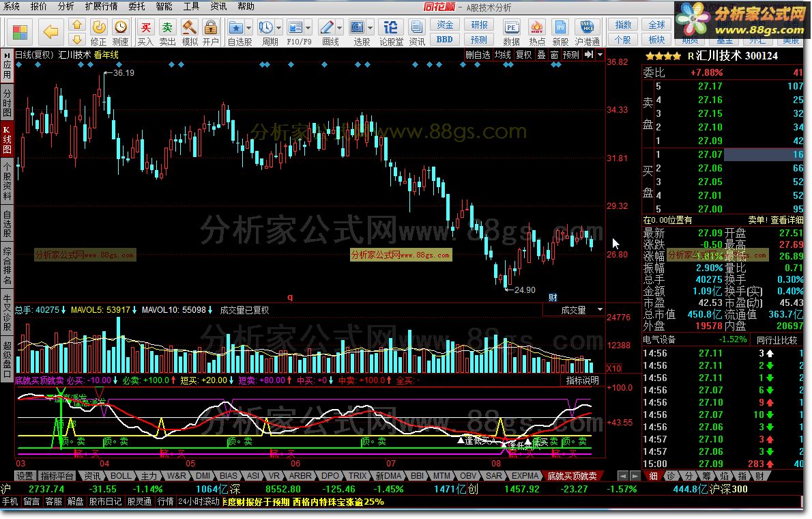The image size is (812, 519).
Task: Click the 24小时滚动 news ticker label
Action: click(x=199, y=501)
